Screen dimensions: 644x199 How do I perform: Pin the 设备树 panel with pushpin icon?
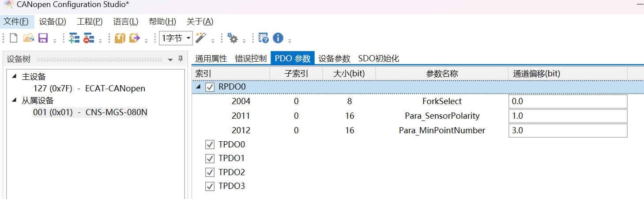180,59
